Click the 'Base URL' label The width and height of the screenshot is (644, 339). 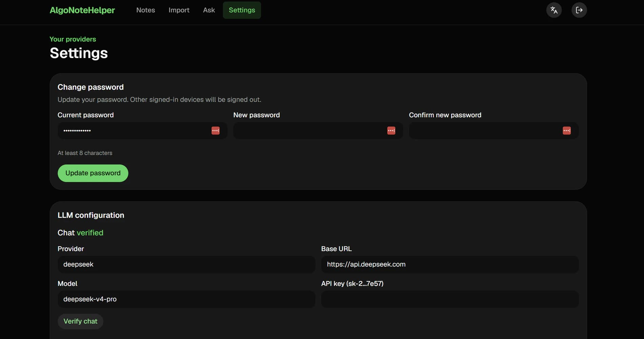337,249
